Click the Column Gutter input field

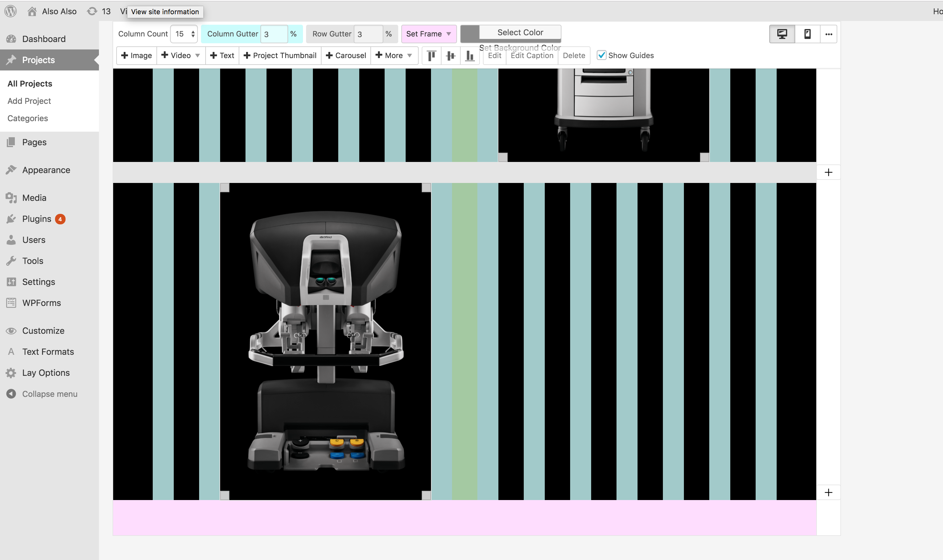coord(274,34)
